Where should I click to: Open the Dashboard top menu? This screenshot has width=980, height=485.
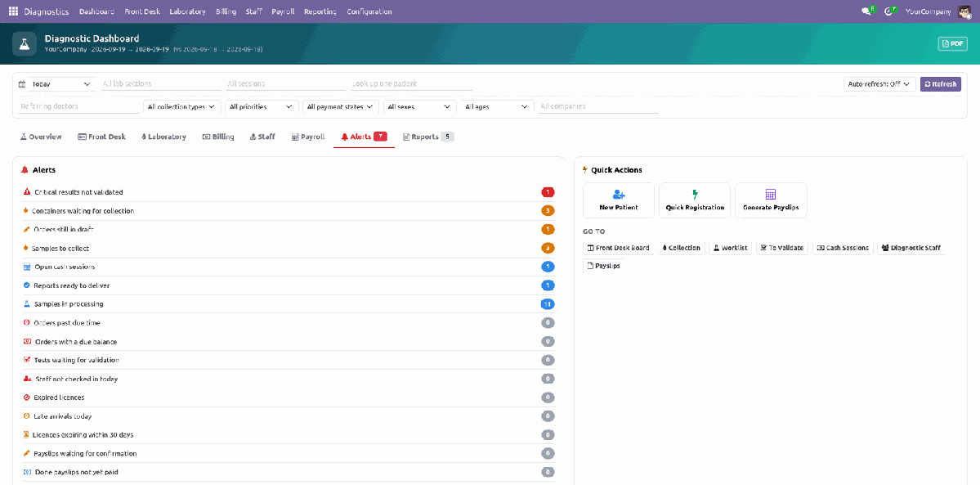pos(97,11)
